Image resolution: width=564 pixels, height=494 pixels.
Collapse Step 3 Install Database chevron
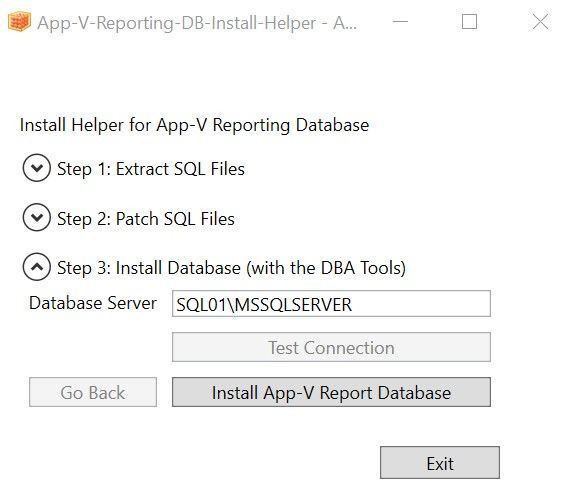[36, 267]
